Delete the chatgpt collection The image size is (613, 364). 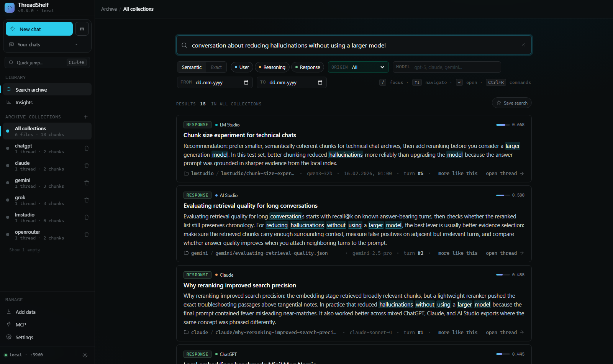tap(87, 148)
